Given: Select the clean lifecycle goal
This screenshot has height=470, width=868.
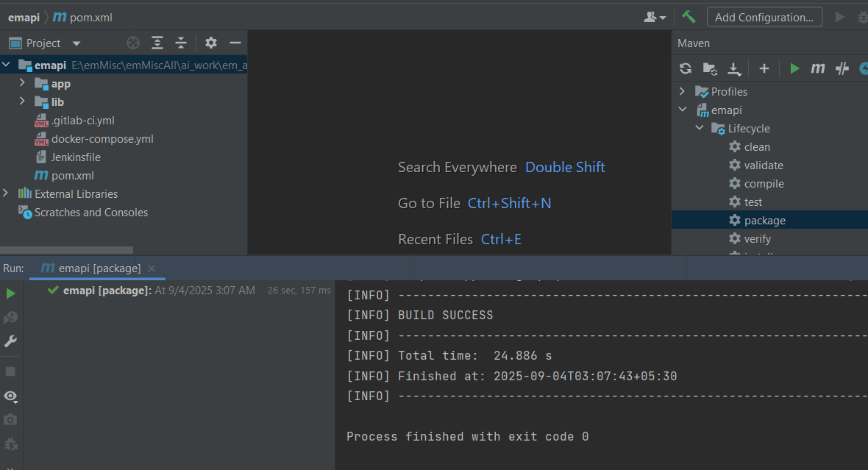Looking at the screenshot, I should point(750,146).
